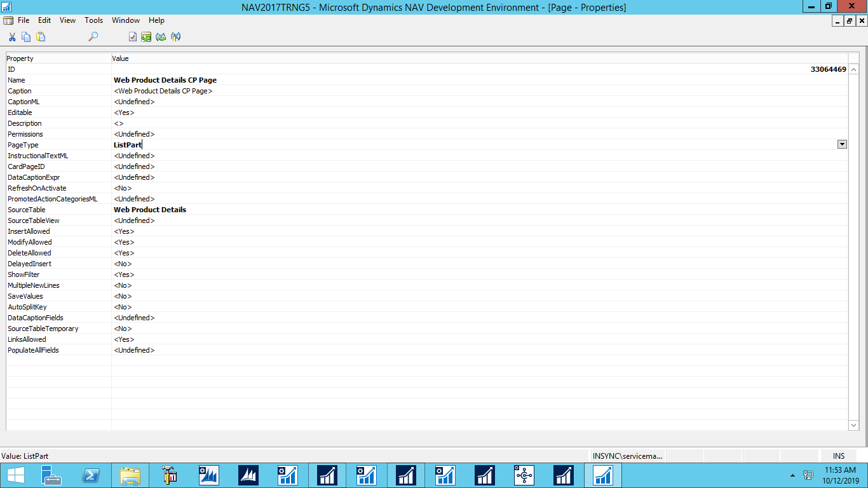The height and width of the screenshot is (488, 868).
Task: Click the Server Manager taskbar icon
Action: pos(51,475)
